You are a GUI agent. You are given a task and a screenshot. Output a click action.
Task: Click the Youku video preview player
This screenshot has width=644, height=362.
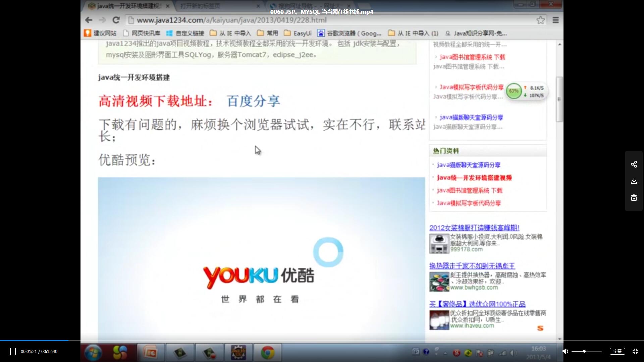click(x=261, y=260)
